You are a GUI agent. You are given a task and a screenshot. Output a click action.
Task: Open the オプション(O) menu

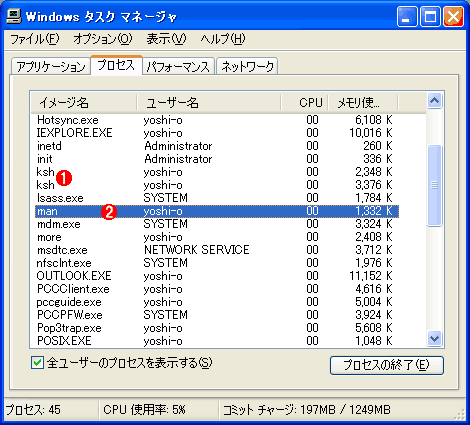(x=103, y=39)
